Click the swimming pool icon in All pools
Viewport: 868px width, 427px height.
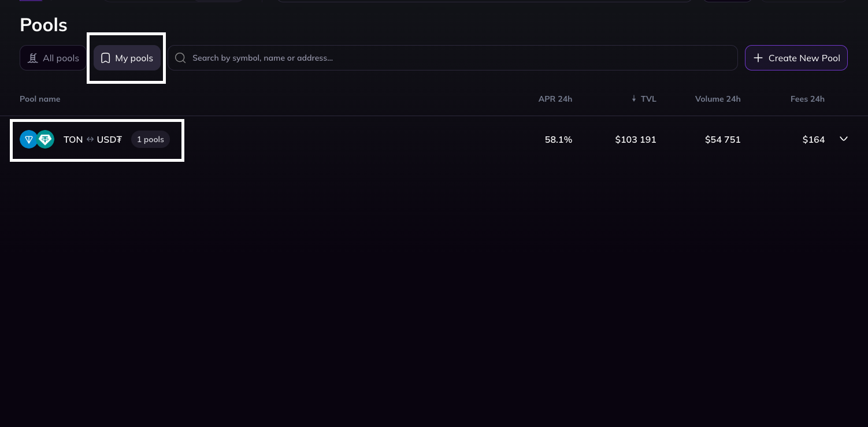pyautogui.click(x=33, y=58)
